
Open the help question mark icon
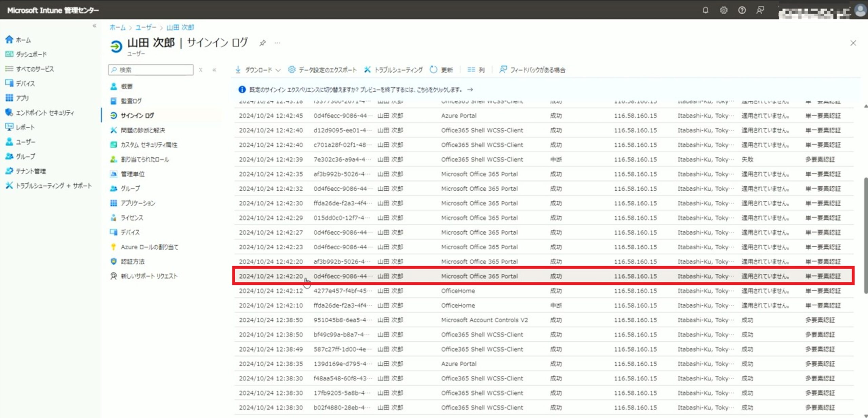pos(742,10)
